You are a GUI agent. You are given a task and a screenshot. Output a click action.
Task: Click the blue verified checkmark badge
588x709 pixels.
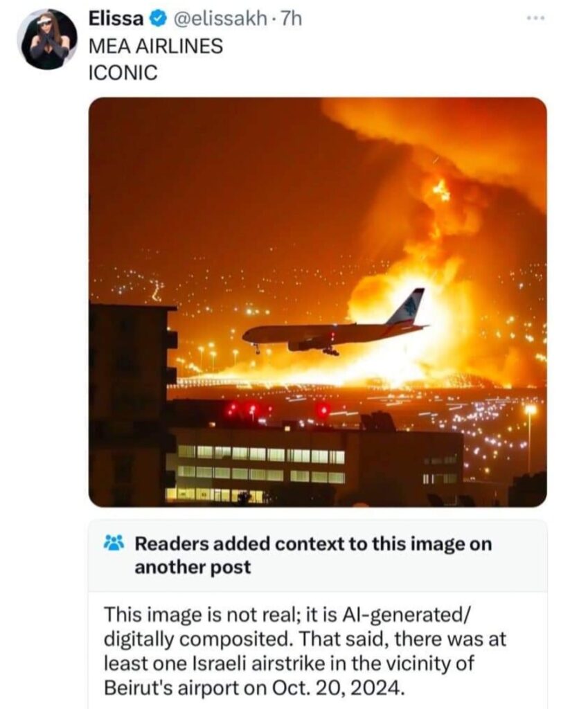coord(156,19)
